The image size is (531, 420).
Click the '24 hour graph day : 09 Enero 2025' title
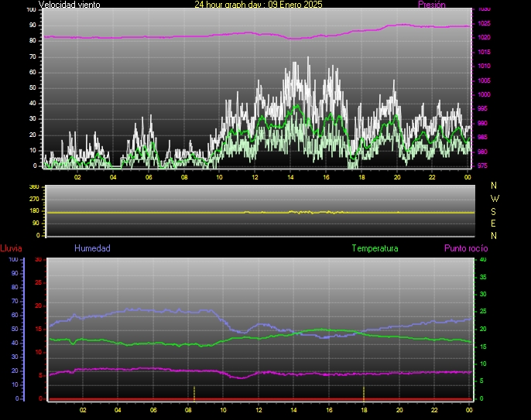pos(259,5)
